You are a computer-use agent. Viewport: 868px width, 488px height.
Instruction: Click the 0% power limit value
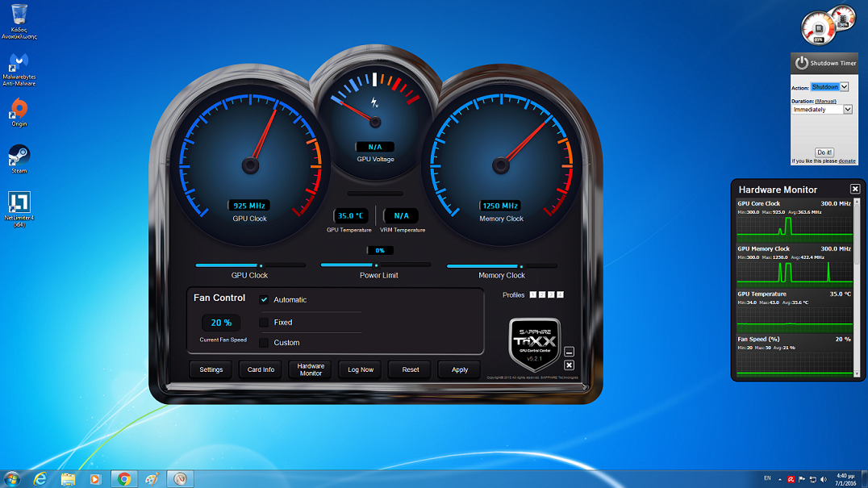pyautogui.click(x=380, y=251)
